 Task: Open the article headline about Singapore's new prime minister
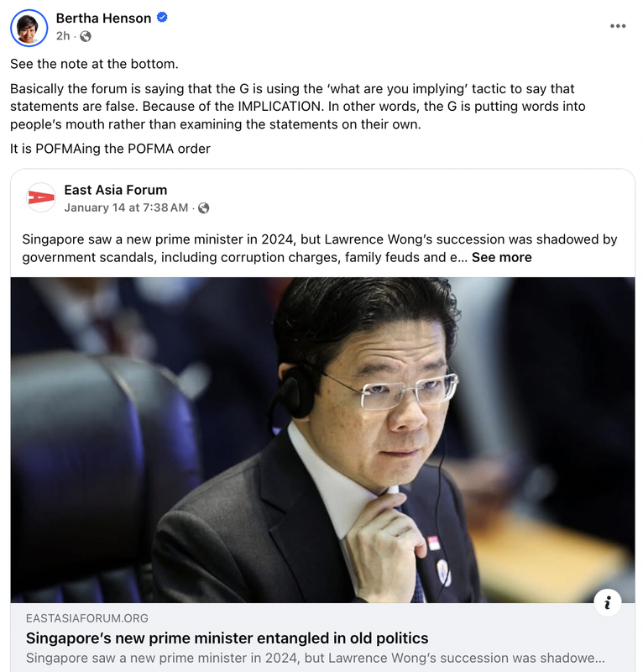227,638
